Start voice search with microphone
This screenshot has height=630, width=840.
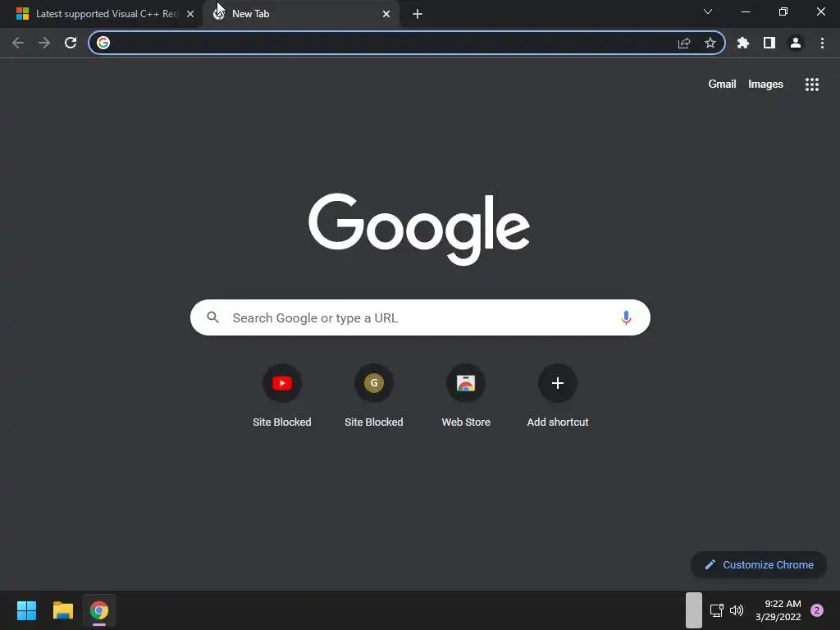(x=626, y=317)
